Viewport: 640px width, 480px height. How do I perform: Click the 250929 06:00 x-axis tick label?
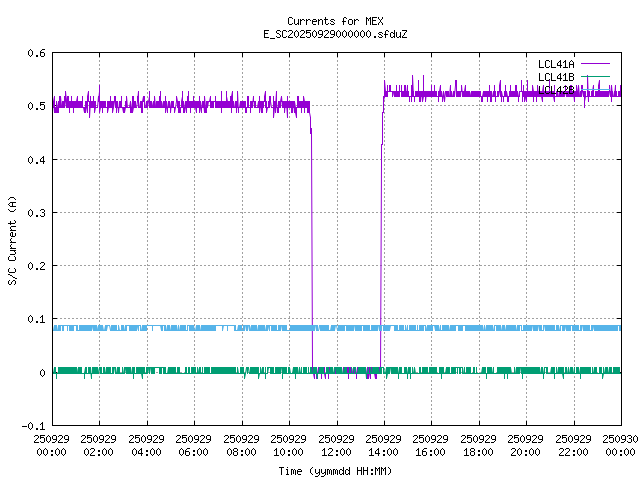point(193,445)
